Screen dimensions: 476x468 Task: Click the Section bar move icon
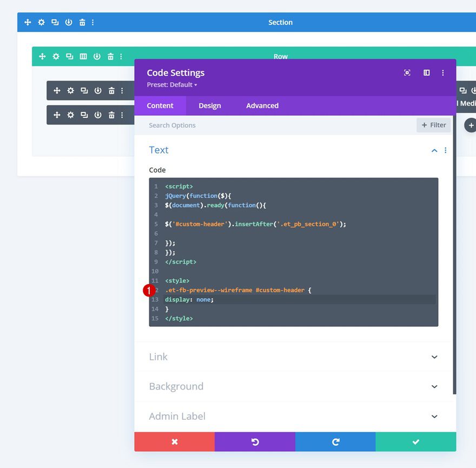pyautogui.click(x=28, y=22)
